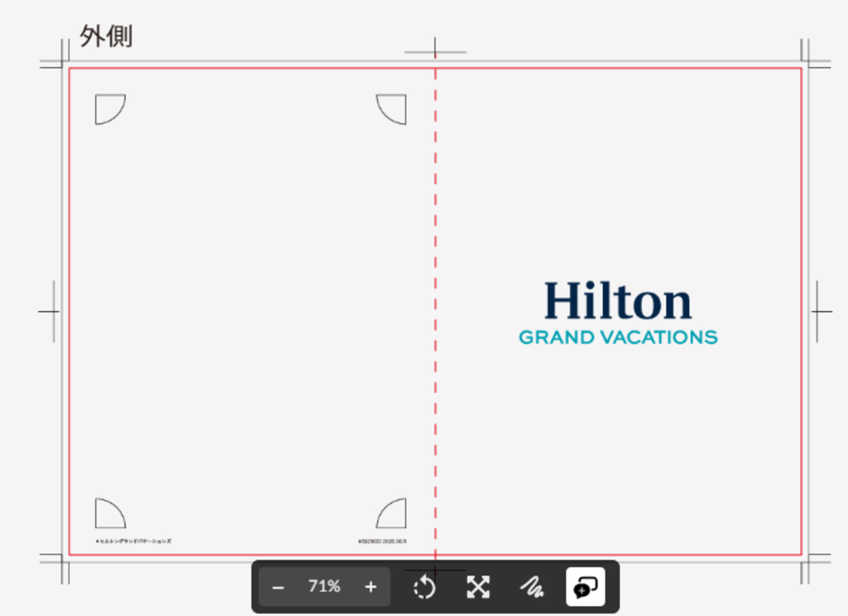Click the small footer text left of the fold line
The image size is (848, 616).
(382, 541)
